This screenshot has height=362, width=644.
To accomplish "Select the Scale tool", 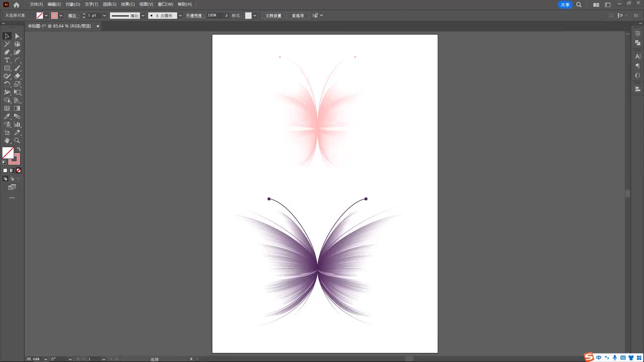I will click(17, 84).
